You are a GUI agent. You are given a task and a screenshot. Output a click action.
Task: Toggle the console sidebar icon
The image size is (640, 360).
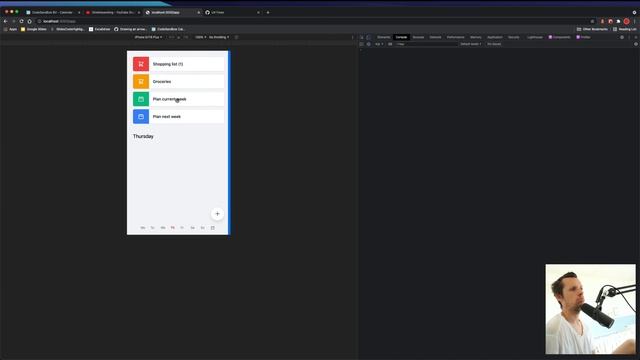pos(362,44)
